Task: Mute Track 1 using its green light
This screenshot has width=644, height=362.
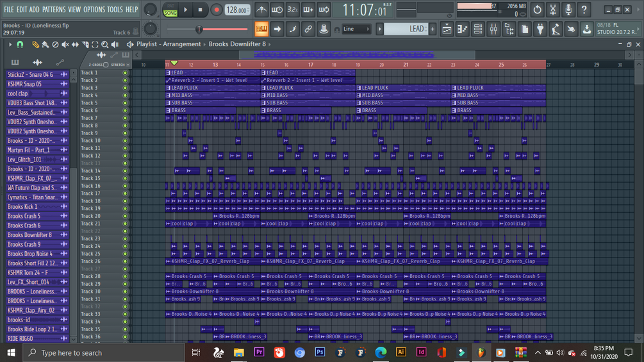Action: (x=125, y=73)
